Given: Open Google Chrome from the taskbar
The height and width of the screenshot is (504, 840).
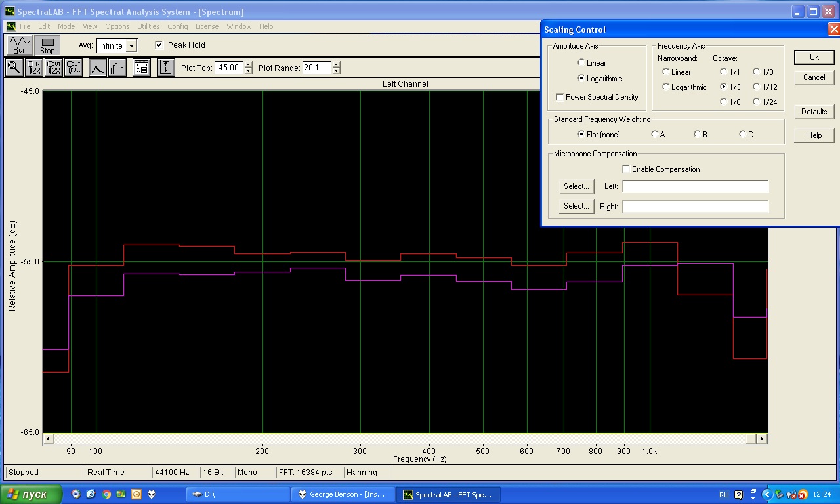Looking at the screenshot, I should [106, 494].
